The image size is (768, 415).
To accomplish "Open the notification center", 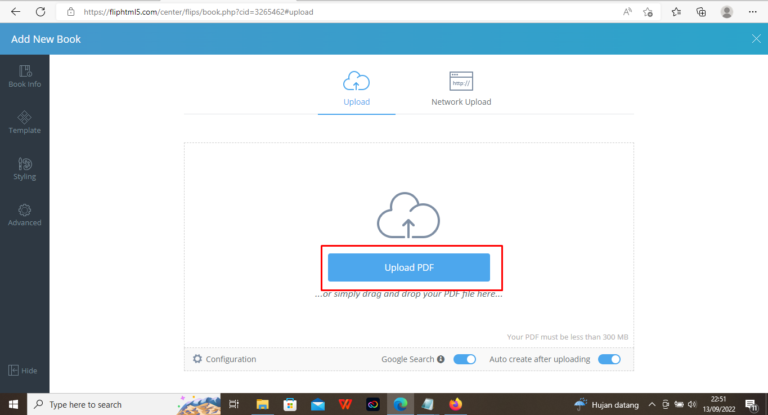I will (x=751, y=405).
